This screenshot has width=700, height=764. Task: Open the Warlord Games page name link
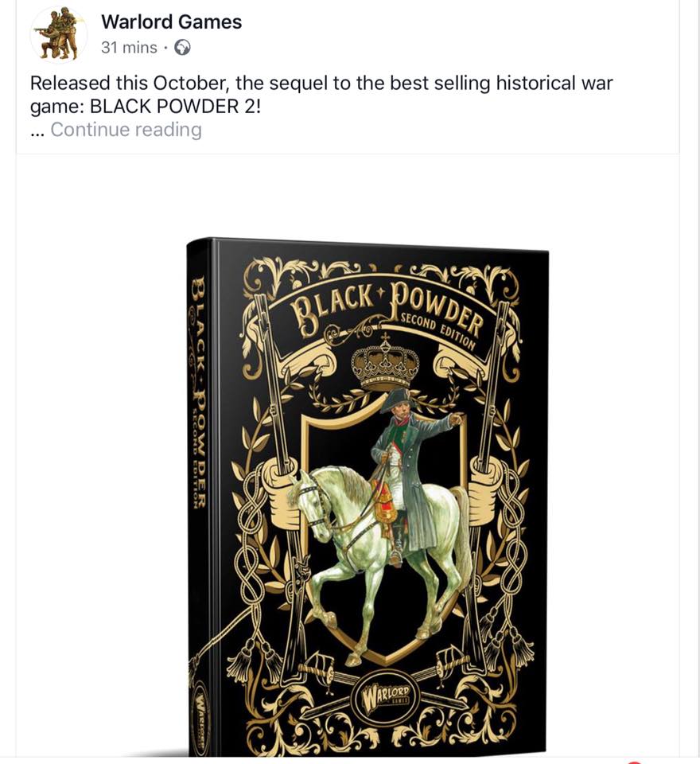(x=172, y=22)
